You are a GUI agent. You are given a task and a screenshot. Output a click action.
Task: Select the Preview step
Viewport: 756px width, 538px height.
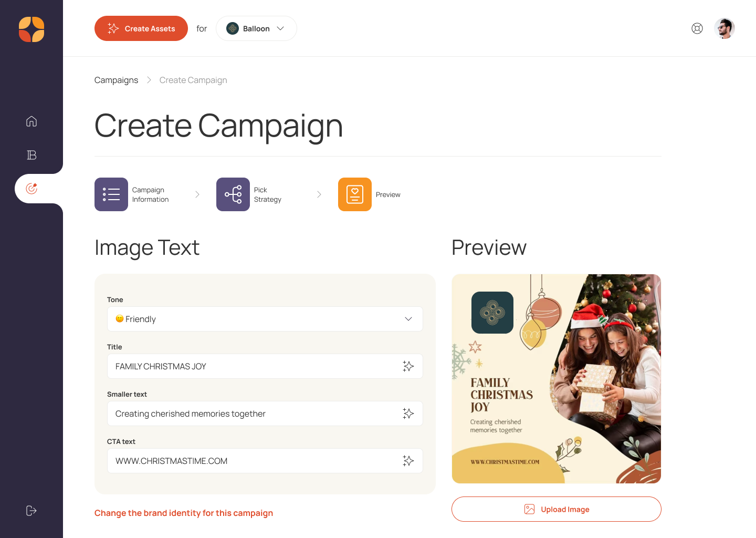[355, 194]
